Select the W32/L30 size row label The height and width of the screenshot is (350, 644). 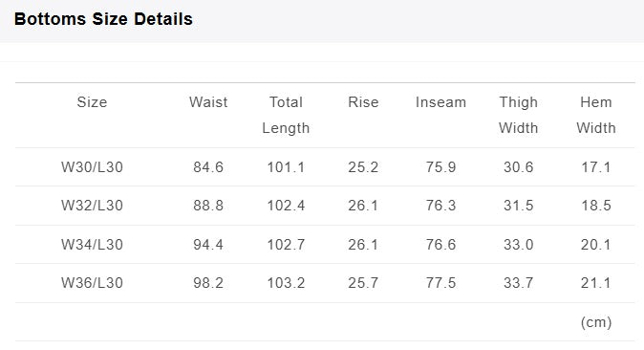pyautogui.click(x=92, y=206)
